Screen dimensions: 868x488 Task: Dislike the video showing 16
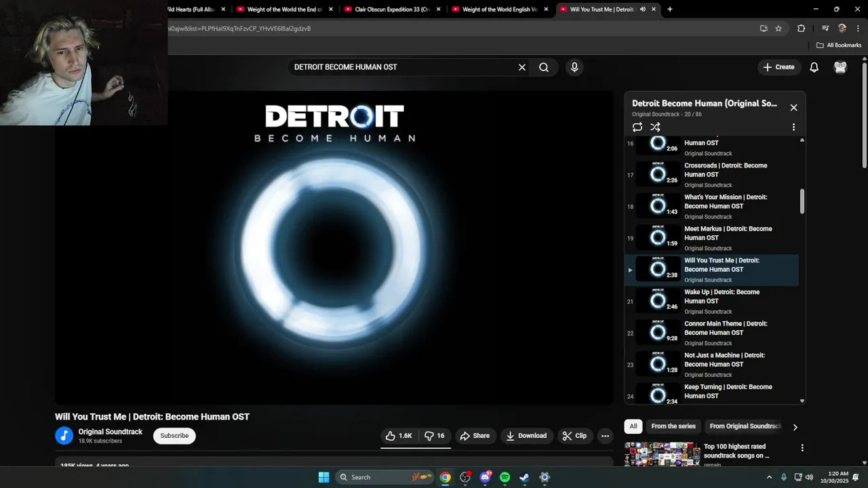[x=434, y=436]
